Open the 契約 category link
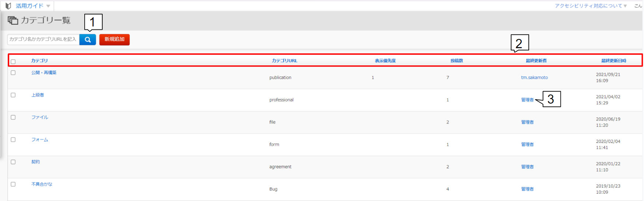 (x=35, y=162)
